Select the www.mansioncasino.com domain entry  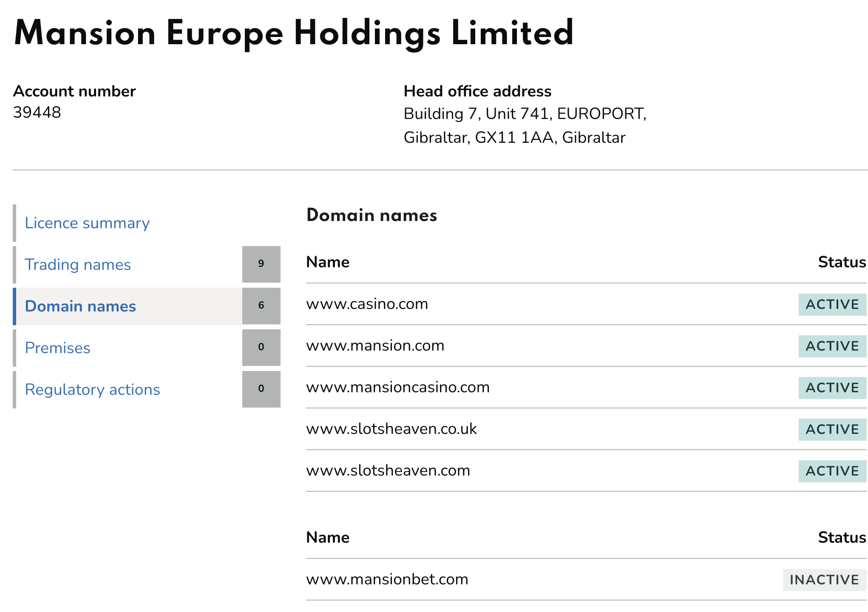coord(397,388)
